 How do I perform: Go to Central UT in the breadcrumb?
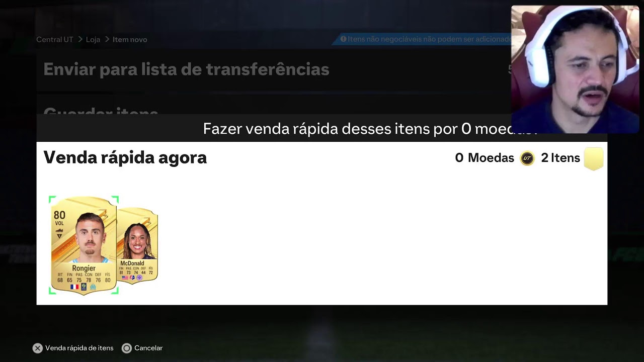tap(55, 39)
